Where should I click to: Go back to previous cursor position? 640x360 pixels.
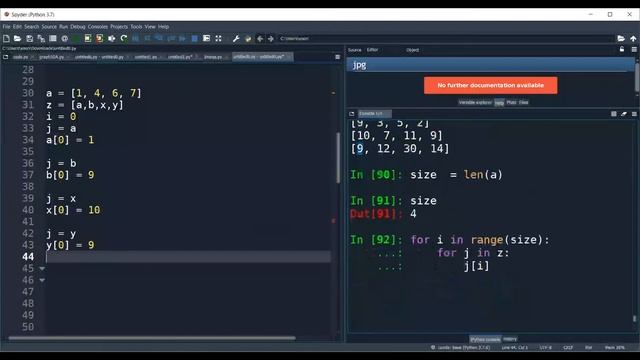tap(260, 38)
